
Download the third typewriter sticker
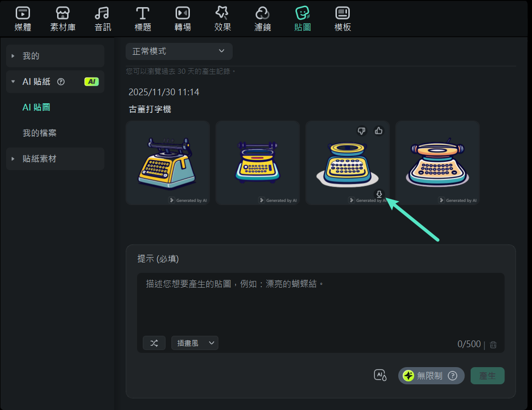pos(379,194)
